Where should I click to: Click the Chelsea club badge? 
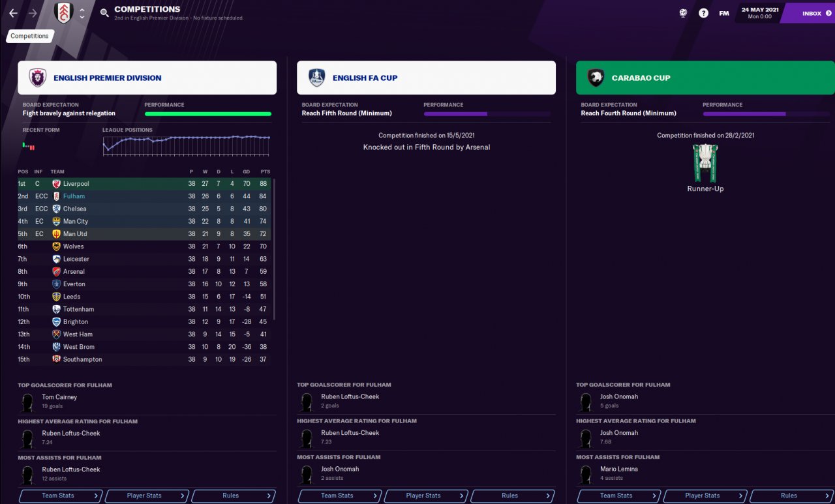click(x=56, y=209)
